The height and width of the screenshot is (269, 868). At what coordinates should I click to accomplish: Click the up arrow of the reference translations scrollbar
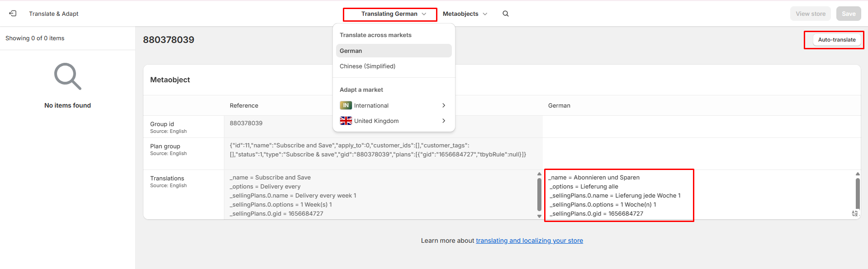coord(539,174)
